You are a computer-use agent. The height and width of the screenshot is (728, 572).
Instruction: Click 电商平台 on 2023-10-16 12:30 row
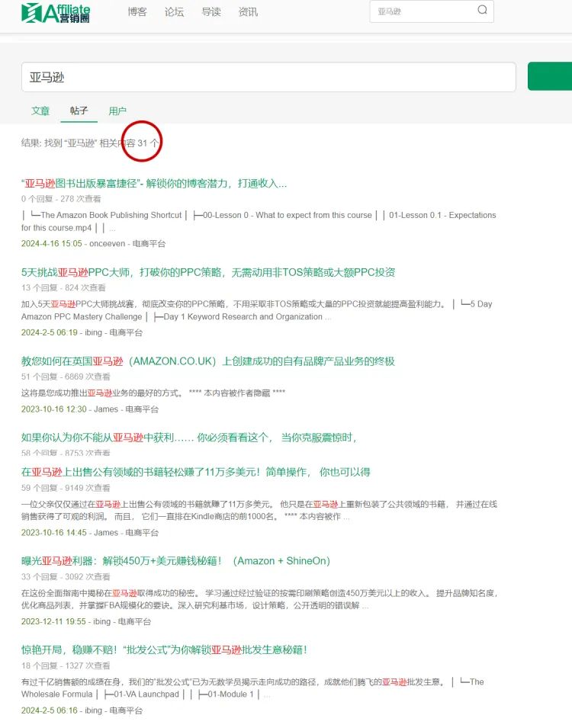(x=142, y=409)
